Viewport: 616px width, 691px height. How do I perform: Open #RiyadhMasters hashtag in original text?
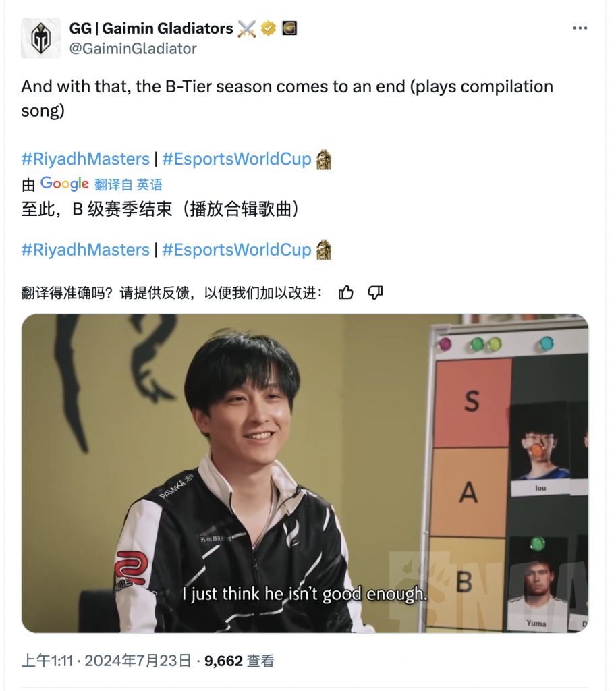click(x=86, y=159)
